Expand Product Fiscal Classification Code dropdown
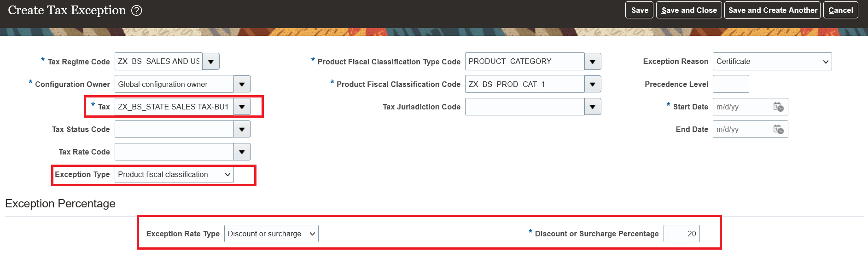 593,84
